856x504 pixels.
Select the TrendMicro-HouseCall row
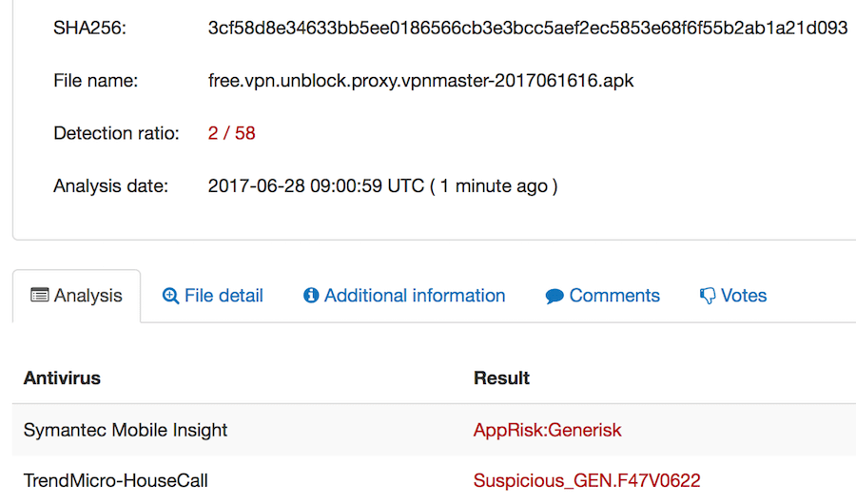pyautogui.click(x=434, y=480)
